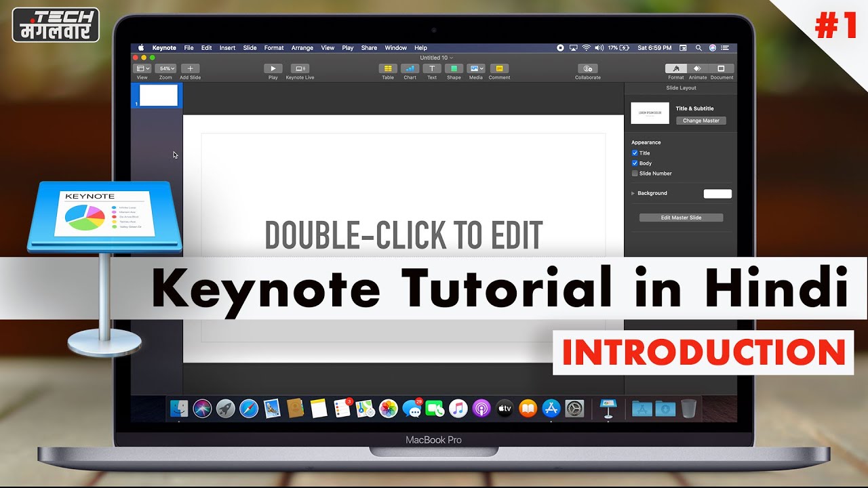Launch Siri from the Dock
Viewport: 868px width, 488px height.
(x=202, y=408)
